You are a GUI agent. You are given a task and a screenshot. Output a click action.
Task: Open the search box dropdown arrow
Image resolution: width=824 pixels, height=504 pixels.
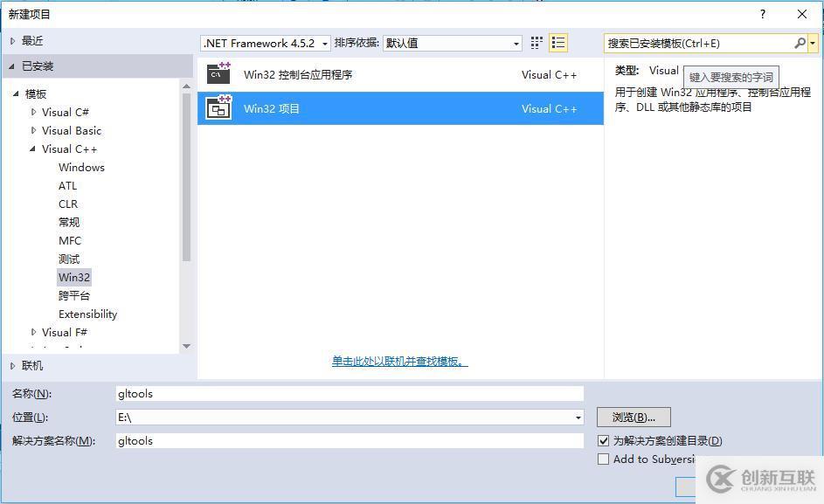[x=813, y=43]
